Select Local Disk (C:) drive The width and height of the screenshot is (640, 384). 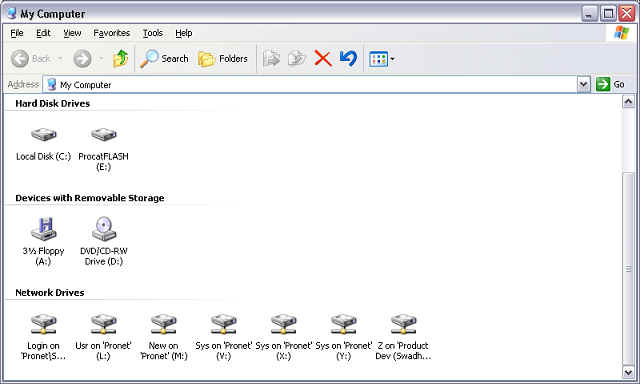click(x=43, y=144)
